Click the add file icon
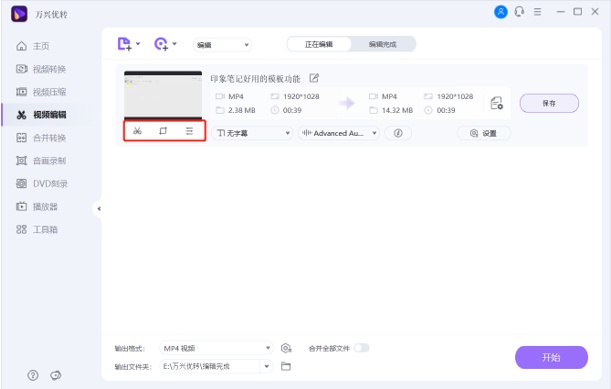The image size is (611, 389). click(124, 44)
